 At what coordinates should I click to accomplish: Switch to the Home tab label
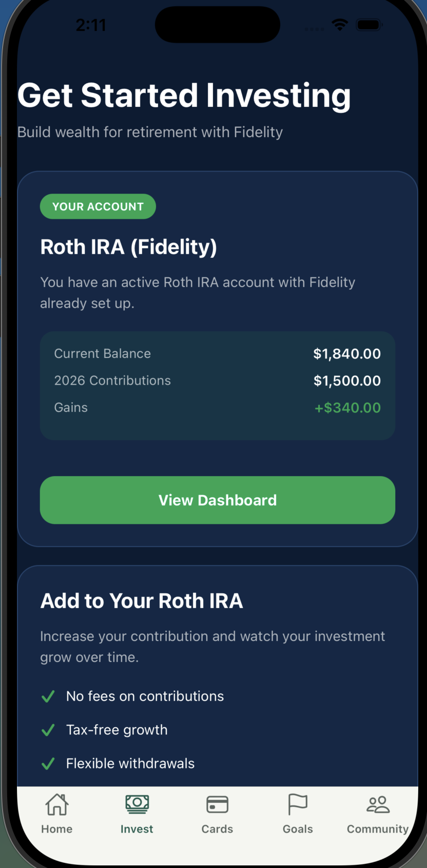tap(57, 829)
